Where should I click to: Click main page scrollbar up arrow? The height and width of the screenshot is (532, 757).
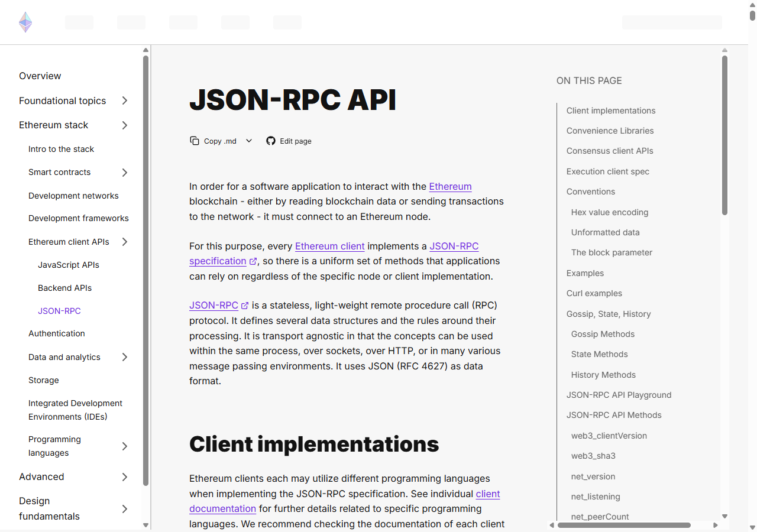coord(753,5)
